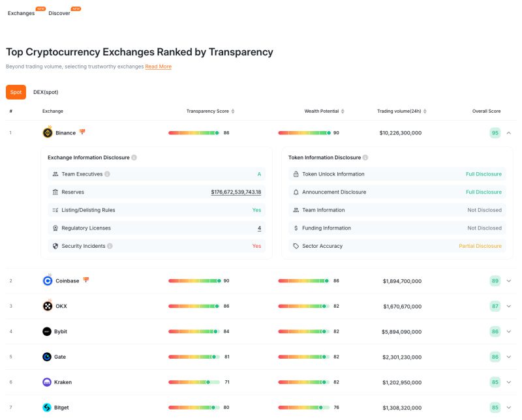Click info icon next to Security Incidents
Screen dimensions: 522x420
pyautogui.click(x=110, y=246)
